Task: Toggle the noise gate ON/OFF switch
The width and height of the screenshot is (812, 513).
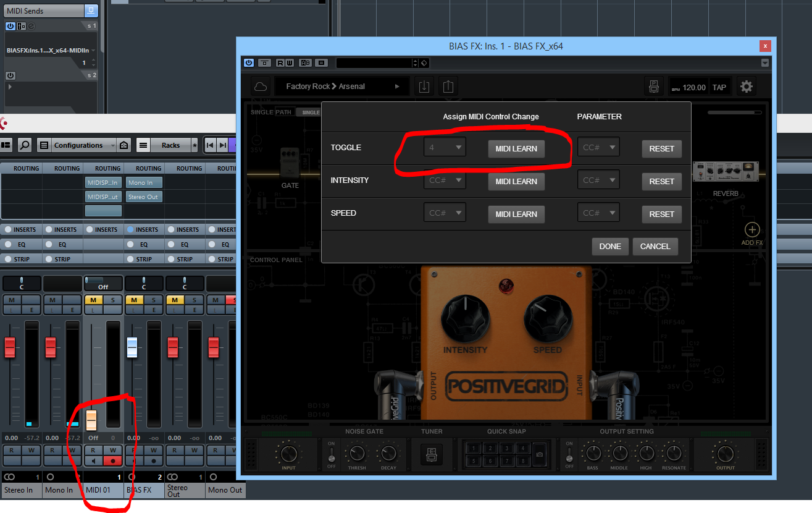Action: [x=331, y=454]
